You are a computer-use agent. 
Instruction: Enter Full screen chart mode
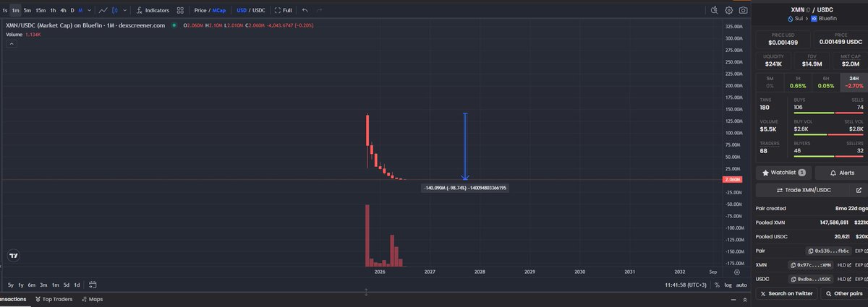tap(283, 11)
